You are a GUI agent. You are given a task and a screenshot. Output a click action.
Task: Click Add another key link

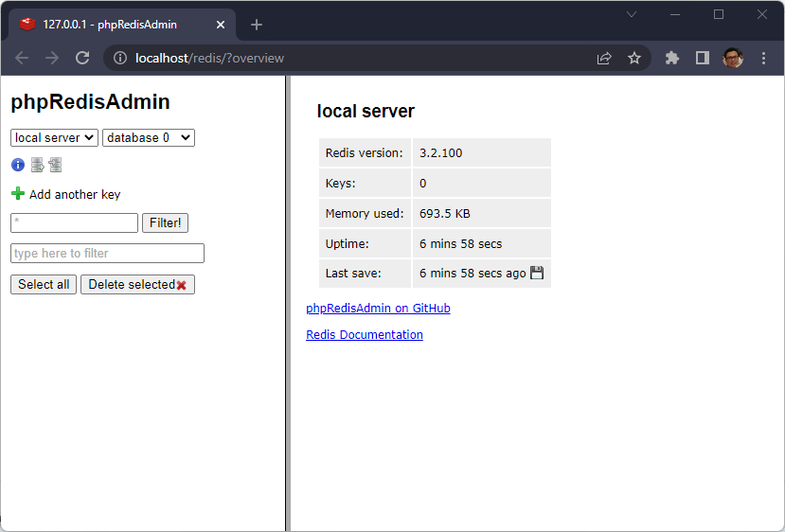75,194
